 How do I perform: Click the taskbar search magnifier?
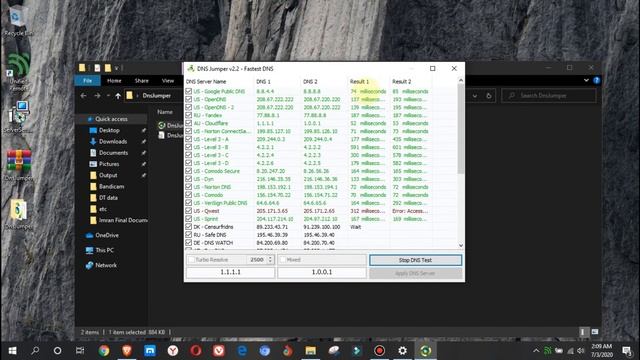[35, 350]
